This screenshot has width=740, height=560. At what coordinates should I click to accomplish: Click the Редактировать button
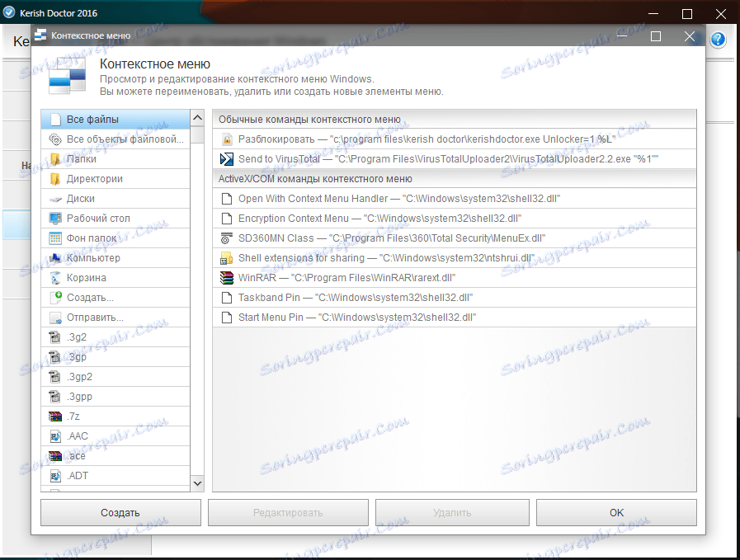(x=288, y=513)
